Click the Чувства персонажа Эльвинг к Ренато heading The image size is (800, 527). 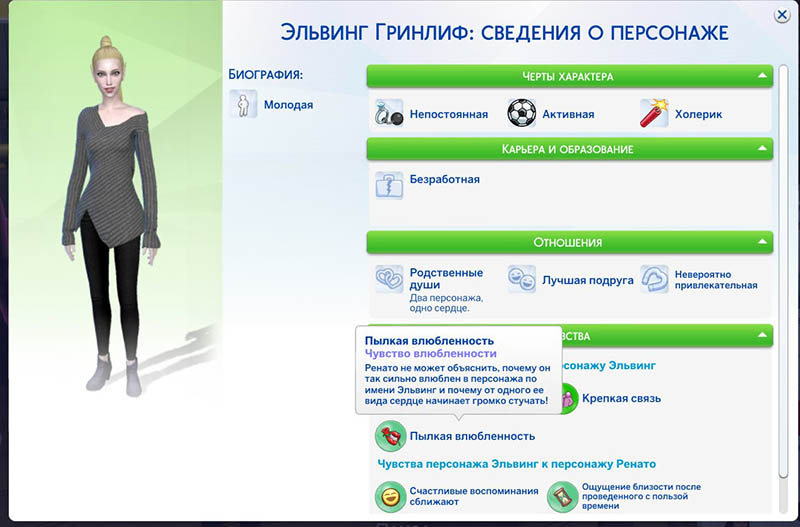point(516,464)
